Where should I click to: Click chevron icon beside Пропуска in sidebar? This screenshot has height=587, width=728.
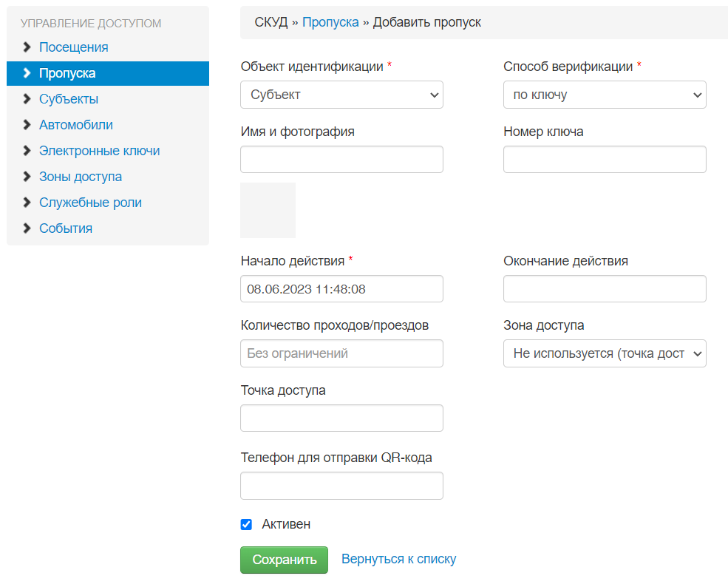(x=27, y=73)
